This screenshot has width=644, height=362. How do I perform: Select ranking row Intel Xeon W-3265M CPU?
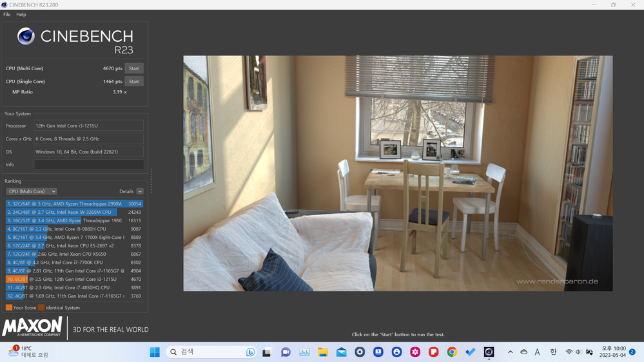[x=74, y=212]
